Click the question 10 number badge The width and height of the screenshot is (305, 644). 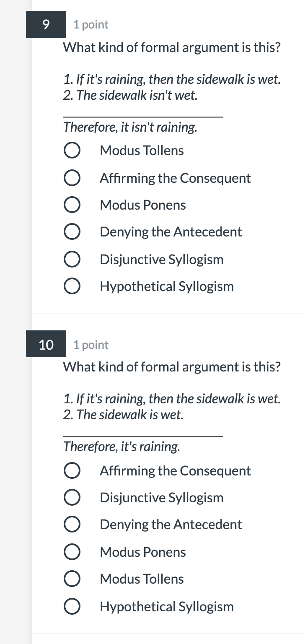46,345
